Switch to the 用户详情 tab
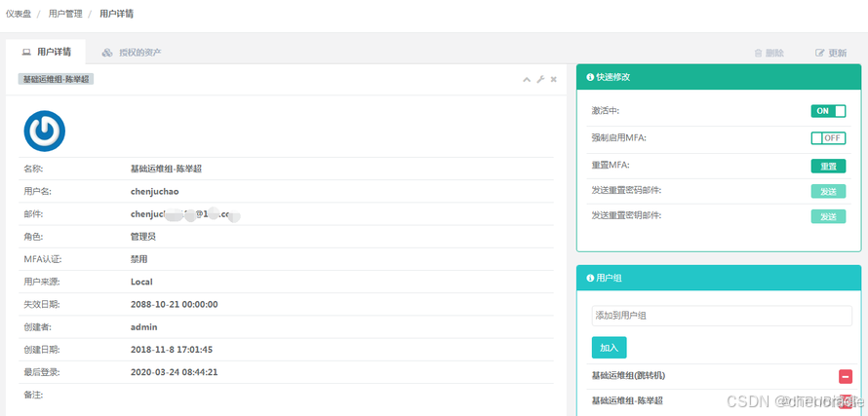 click(46, 52)
